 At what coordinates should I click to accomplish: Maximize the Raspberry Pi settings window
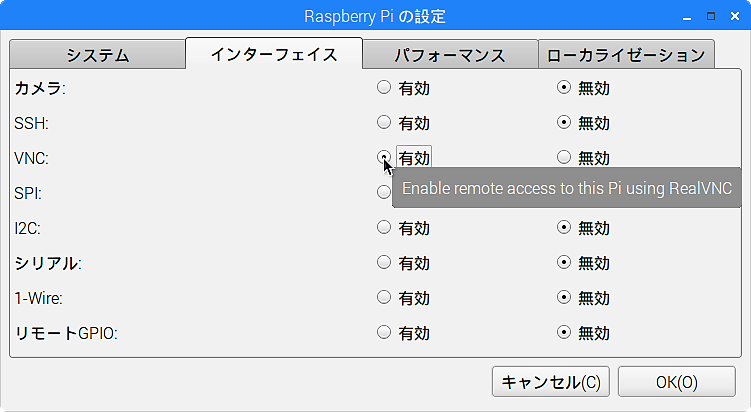tap(711, 16)
